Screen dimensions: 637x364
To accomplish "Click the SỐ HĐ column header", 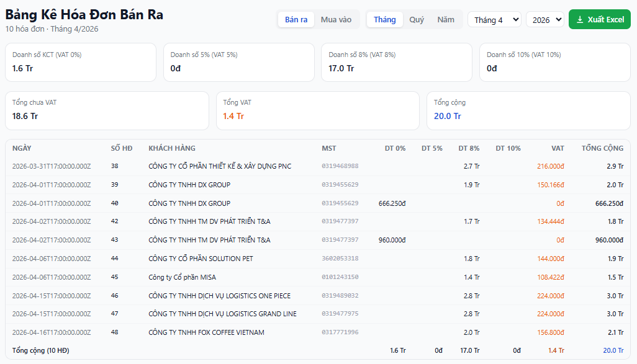I will [x=122, y=148].
